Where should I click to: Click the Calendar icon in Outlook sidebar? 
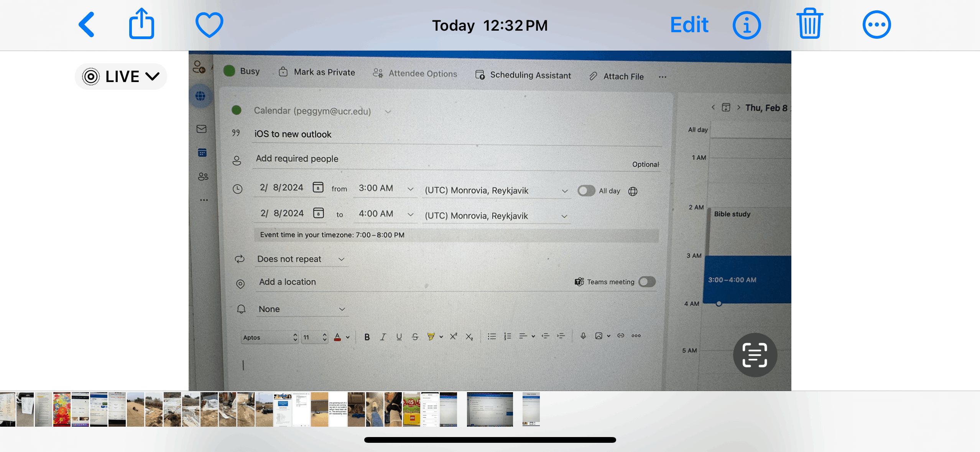pos(202,153)
